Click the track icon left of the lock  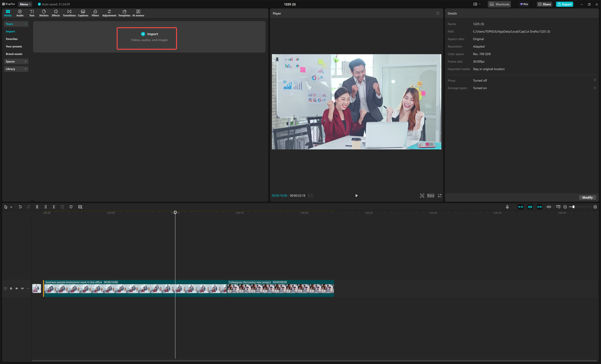coord(6,288)
